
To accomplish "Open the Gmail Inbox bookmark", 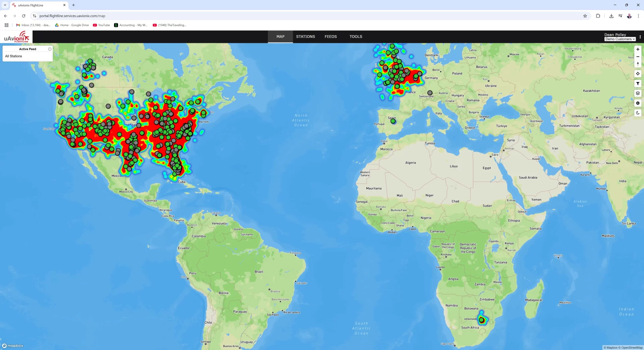I will click(33, 25).
